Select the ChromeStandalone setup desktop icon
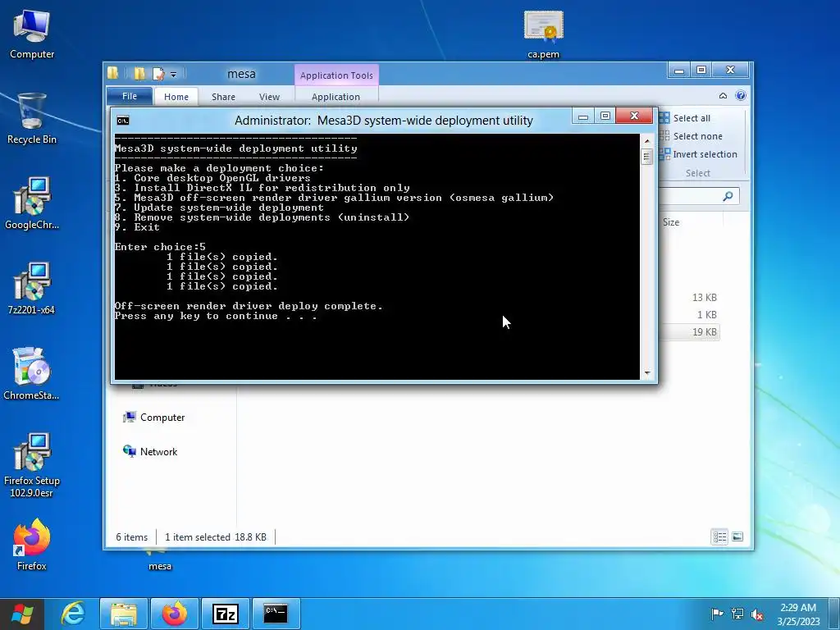The height and width of the screenshot is (630, 840). (x=32, y=374)
